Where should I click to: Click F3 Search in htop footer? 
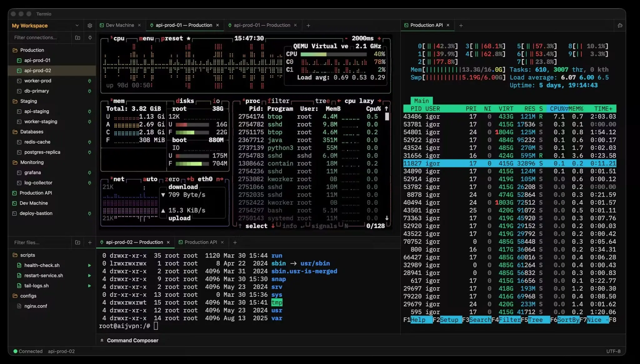click(477, 320)
